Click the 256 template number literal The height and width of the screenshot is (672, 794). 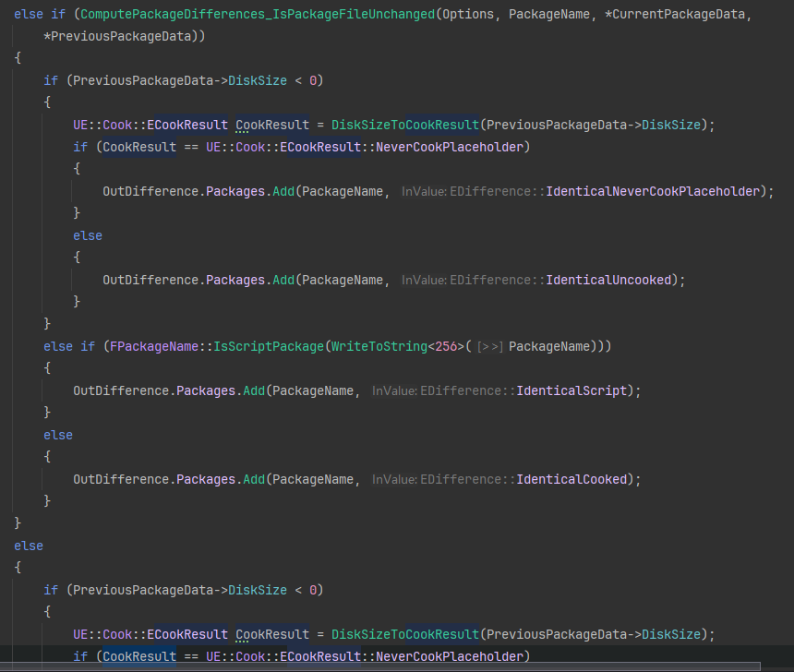tap(446, 346)
